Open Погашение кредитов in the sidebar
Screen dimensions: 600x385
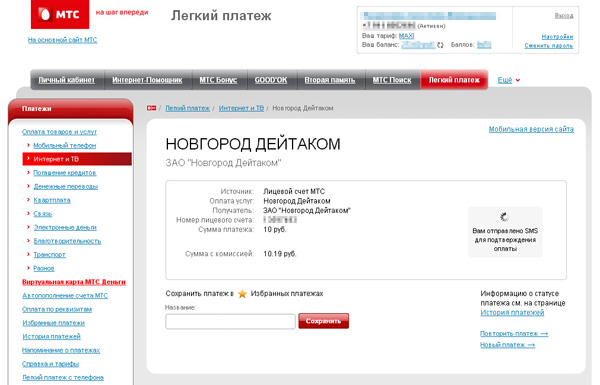point(65,173)
